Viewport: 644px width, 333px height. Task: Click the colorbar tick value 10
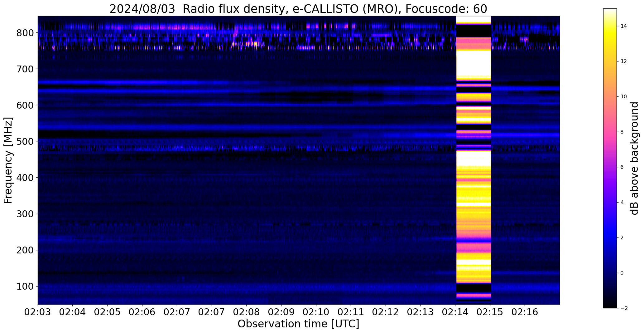(624, 97)
